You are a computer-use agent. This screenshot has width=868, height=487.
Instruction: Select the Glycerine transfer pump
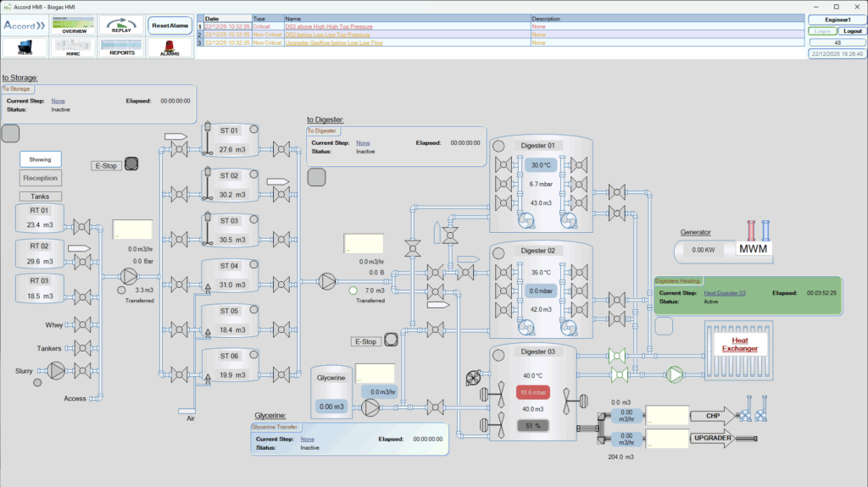(x=370, y=408)
